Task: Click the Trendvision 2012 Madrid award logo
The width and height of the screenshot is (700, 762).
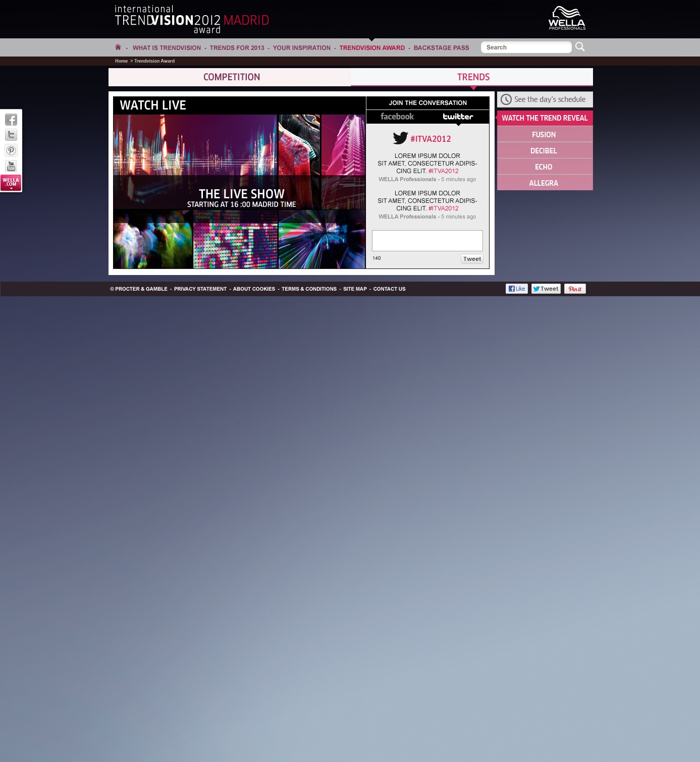Action: (x=192, y=20)
